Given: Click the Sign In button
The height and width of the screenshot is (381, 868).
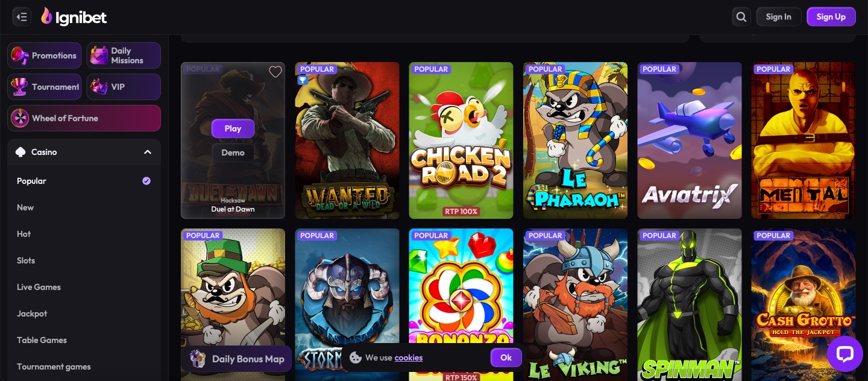Looking at the screenshot, I should [778, 17].
